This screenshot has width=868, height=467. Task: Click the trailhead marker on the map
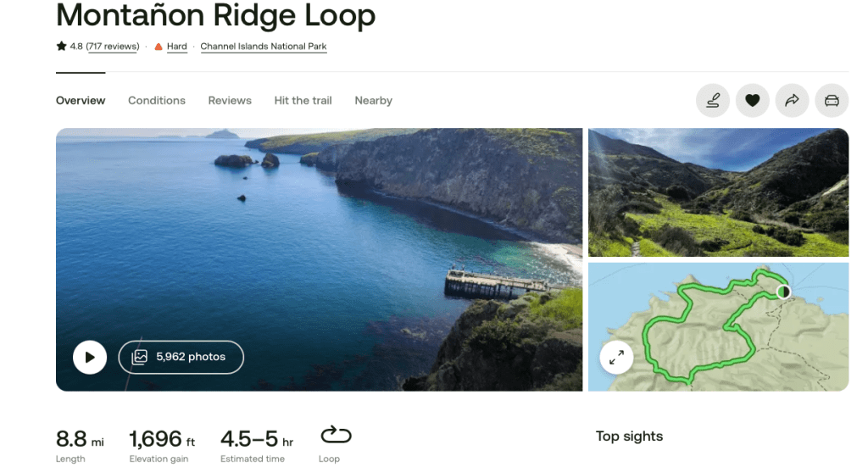pos(783,292)
